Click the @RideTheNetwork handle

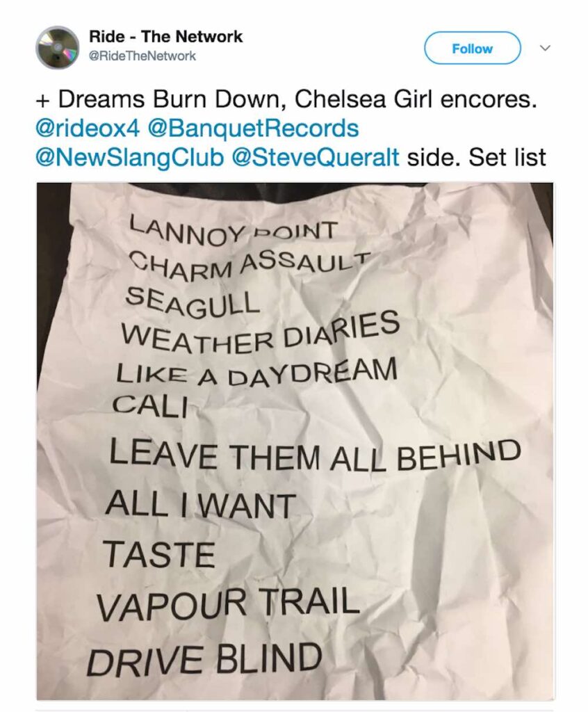click(142, 56)
